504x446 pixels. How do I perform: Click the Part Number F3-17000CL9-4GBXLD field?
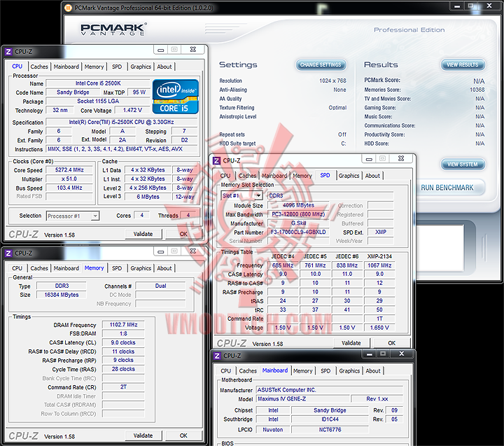pos(298,232)
